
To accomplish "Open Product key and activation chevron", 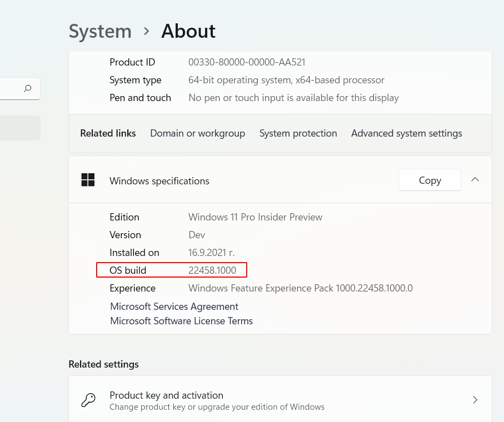I will [475, 400].
